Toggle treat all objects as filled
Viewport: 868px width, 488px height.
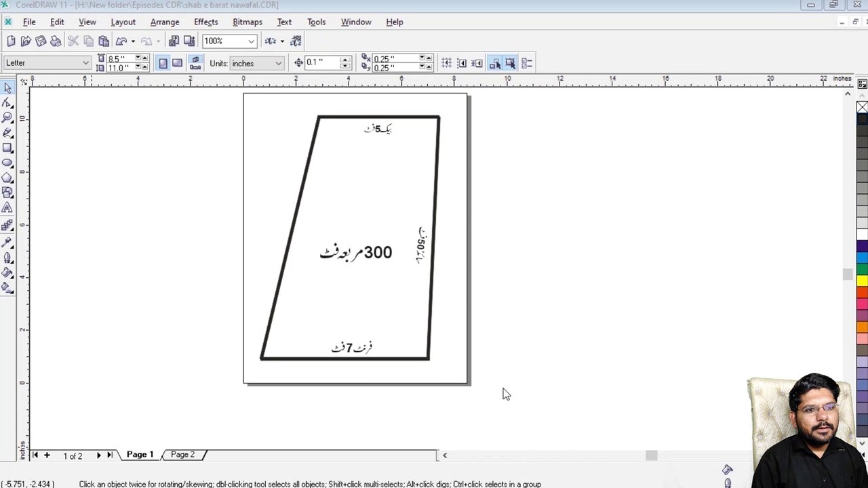coord(510,63)
